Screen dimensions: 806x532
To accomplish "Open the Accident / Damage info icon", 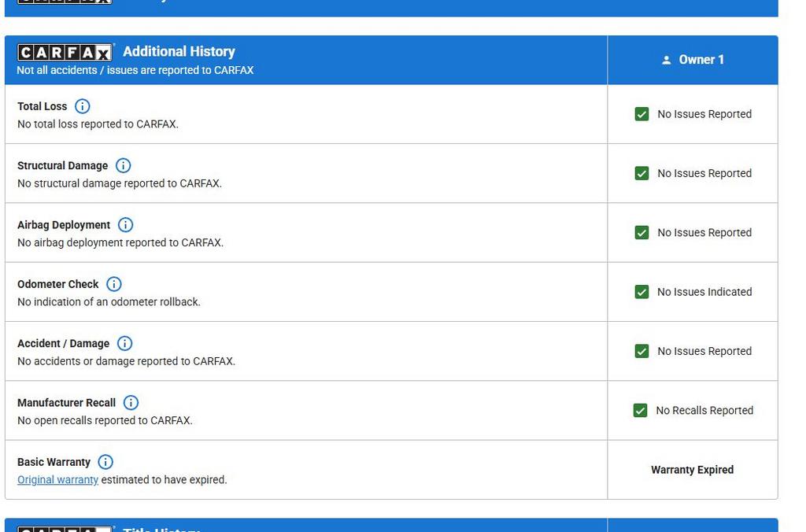I will (x=124, y=343).
